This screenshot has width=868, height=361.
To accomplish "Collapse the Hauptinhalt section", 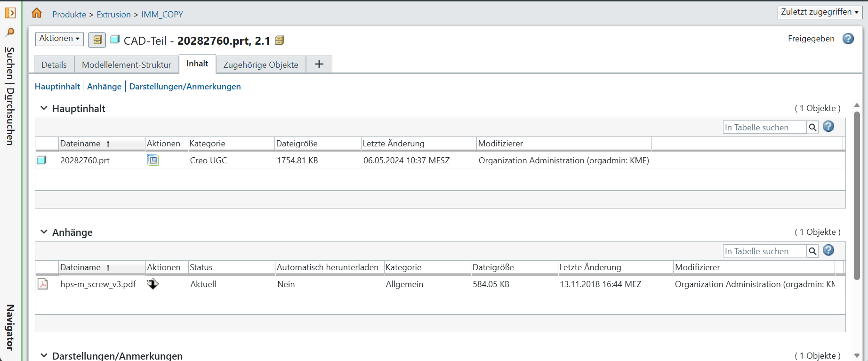I will click(x=44, y=108).
